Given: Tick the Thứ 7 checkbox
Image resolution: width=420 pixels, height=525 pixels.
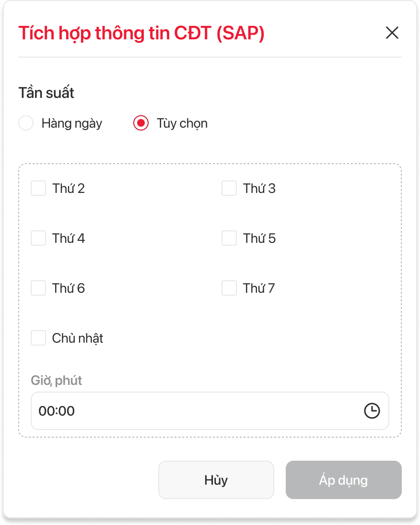Looking at the screenshot, I should (229, 288).
